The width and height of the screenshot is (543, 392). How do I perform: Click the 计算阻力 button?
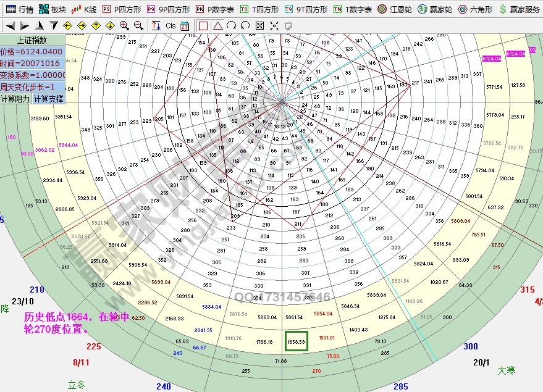click(x=15, y=99)
